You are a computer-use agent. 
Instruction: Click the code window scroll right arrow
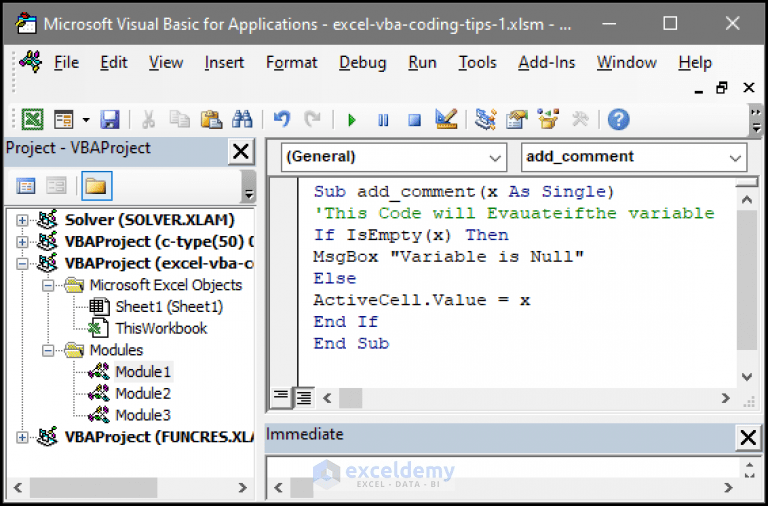[x=726, y=398]
